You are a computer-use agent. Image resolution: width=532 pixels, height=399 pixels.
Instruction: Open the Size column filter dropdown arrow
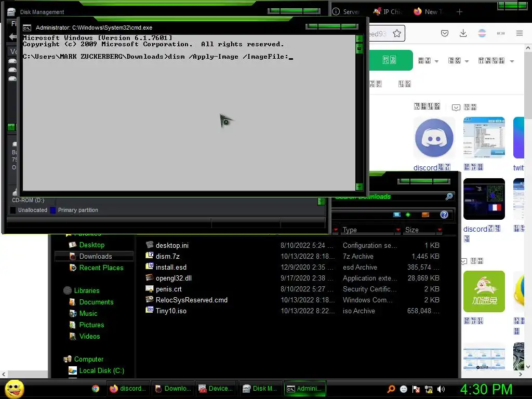tap(440, 230)
